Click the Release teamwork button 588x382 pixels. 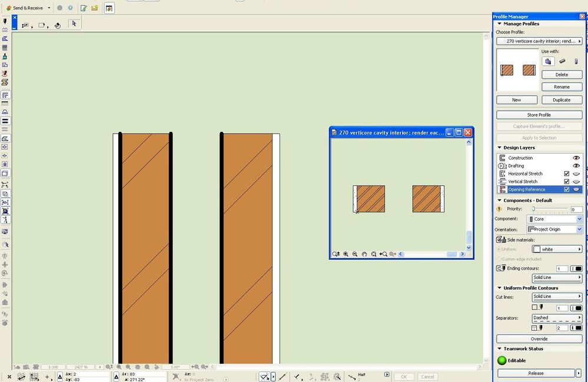(536, 373)
